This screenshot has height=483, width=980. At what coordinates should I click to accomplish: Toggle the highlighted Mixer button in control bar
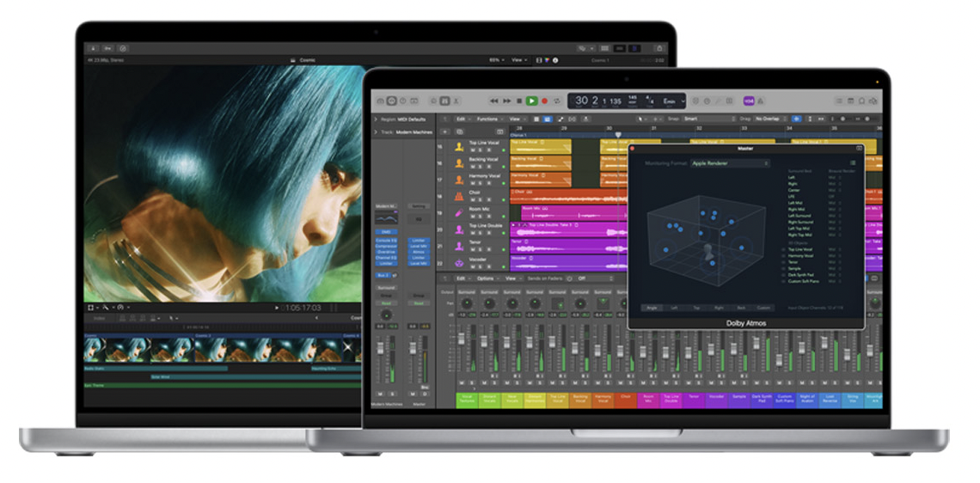click(x=444, y=101)
